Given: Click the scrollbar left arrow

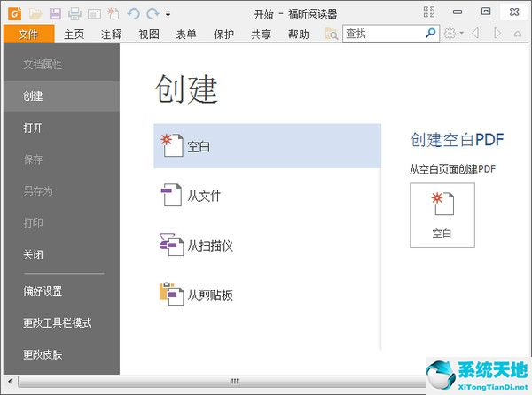Looking at the screenshot, I should [10, 382].
